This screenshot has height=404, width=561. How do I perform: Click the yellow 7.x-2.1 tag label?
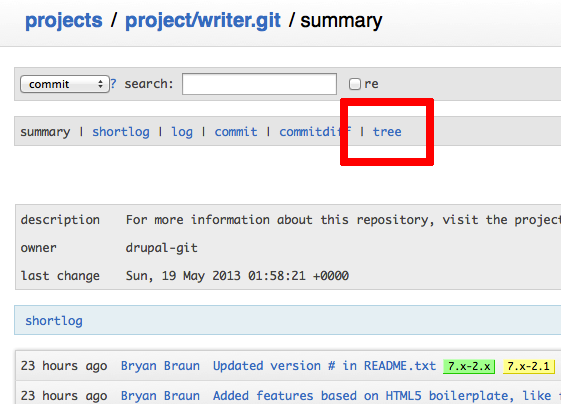[x=528, y=366]
